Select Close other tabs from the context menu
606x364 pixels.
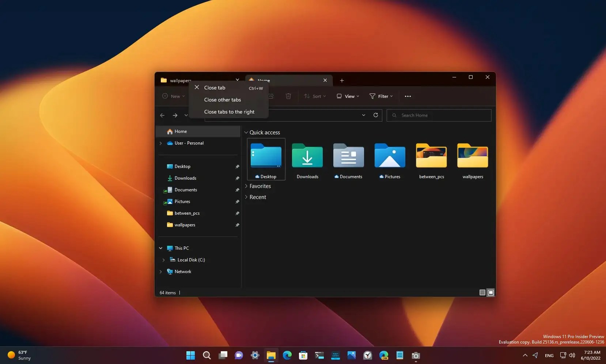coord(223,100)
